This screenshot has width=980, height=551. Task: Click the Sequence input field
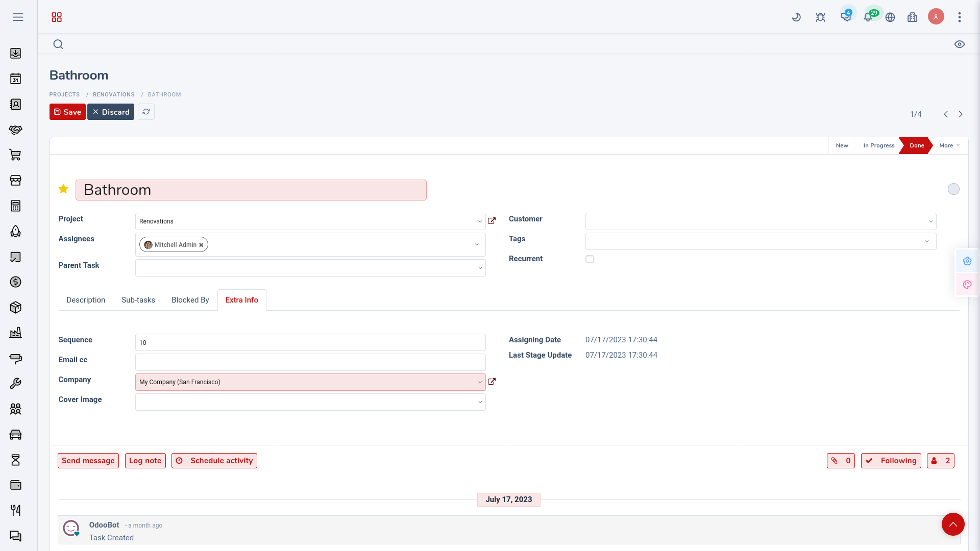tap(310, 342)
